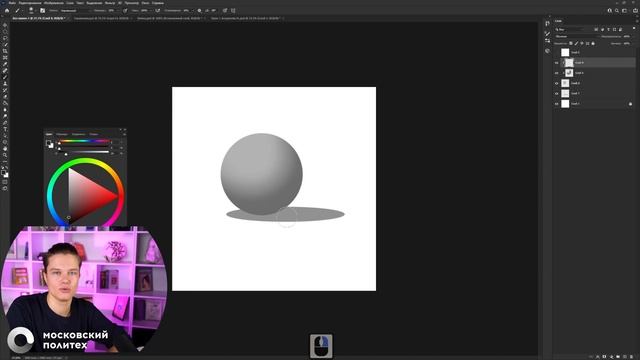Screen dimensions: 640x360
Task: Open layer filter kind dropdown
Action: 569,29
